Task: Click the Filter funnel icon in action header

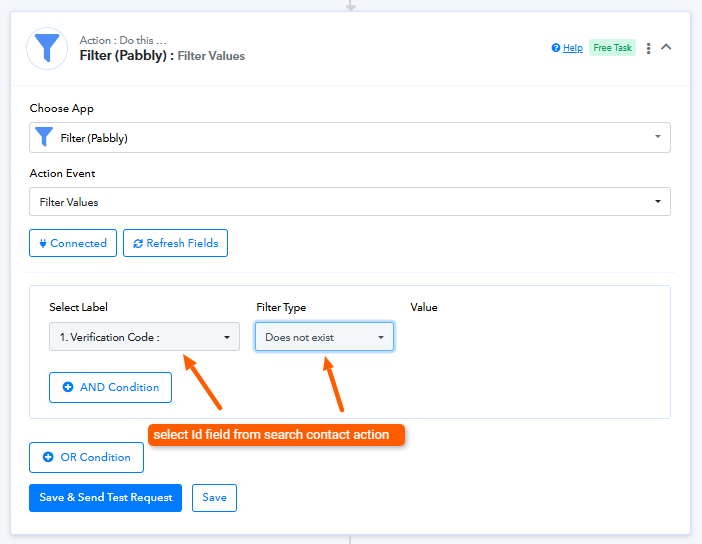Action: [x=47, y=48]
